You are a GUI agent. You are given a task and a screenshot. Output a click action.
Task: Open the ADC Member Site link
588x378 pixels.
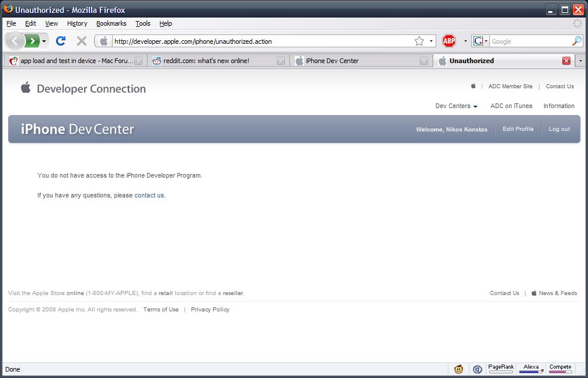[x=510, y=86]
